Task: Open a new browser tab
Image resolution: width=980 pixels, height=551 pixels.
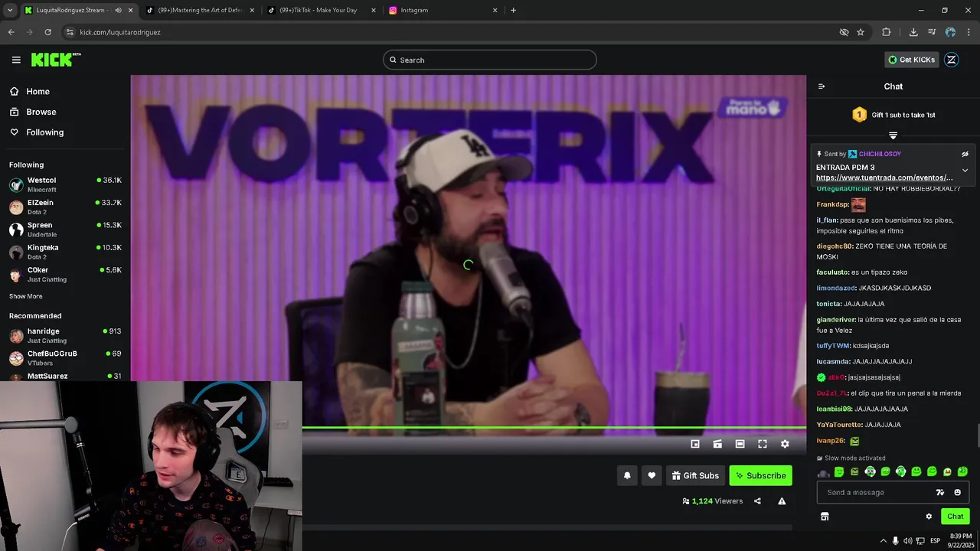Action: tap(513, 10)
